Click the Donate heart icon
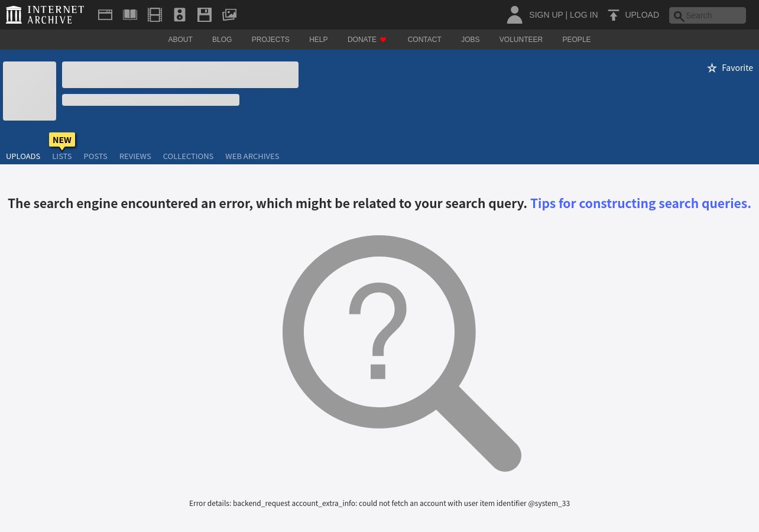This screenshot has height=532, width=759. 383,40
